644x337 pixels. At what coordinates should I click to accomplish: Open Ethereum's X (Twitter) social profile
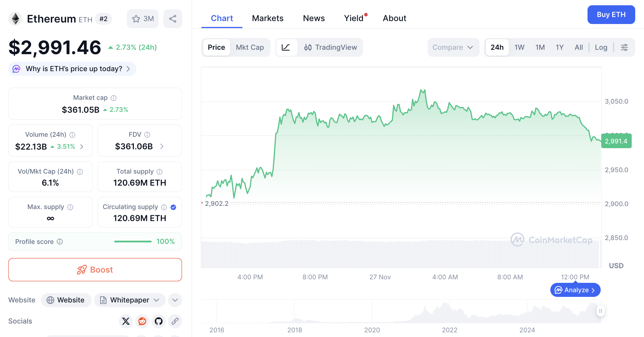pyautogui.click(x=126, y=321)
